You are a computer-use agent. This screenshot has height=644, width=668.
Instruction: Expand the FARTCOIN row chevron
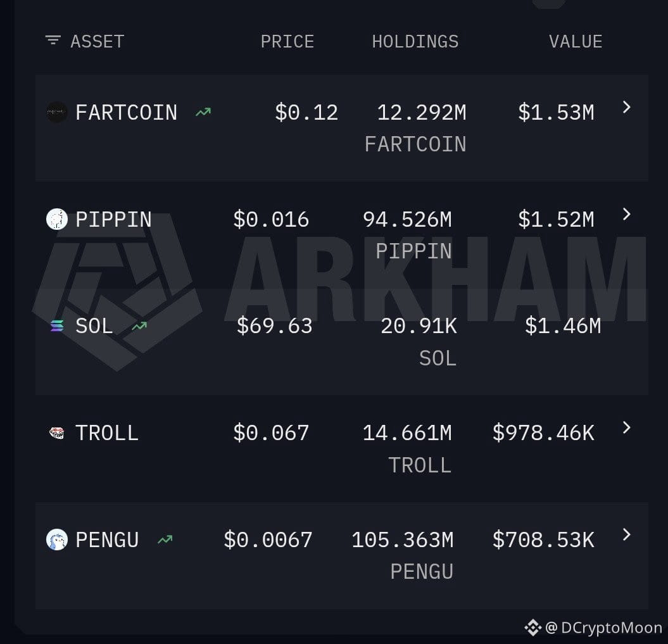click(626, 107)
